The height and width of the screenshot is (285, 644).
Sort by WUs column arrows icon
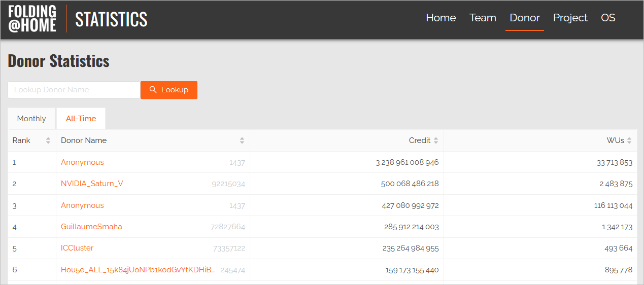629,140
